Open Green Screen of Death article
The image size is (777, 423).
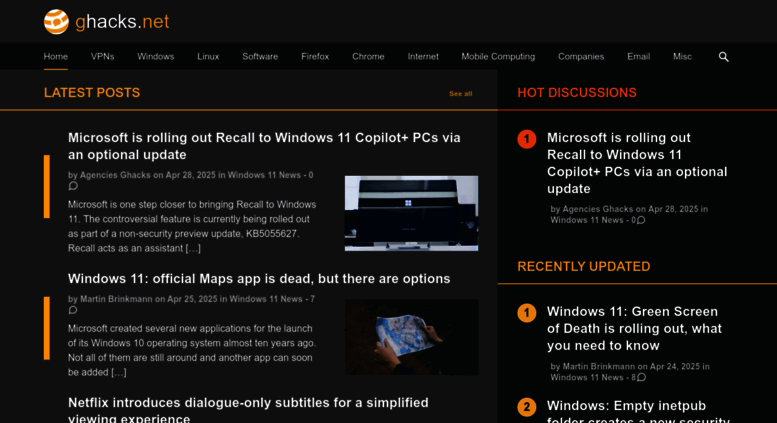[x=634, y=328]
